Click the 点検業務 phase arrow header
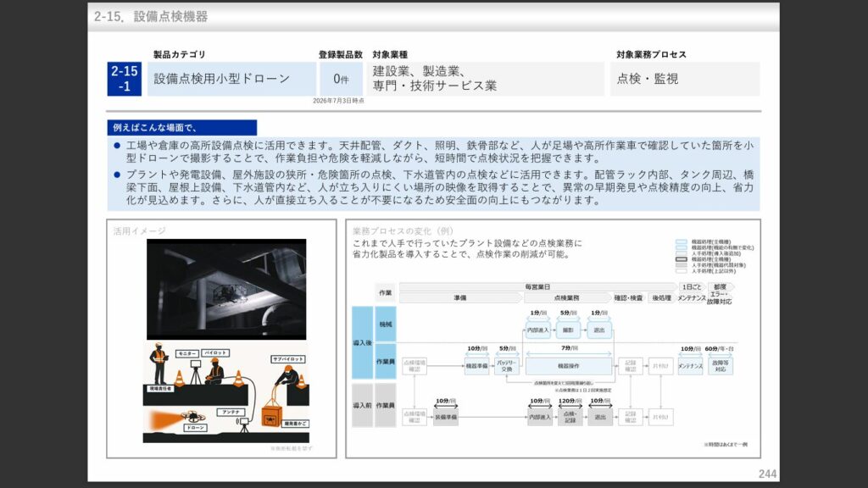Viewport: 868px width, 488px height. [566, 297]
